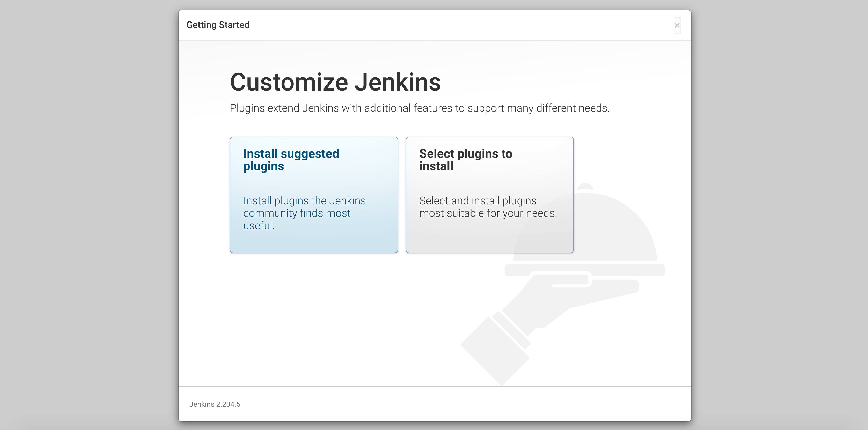Click the suitable-plugins description text
The image size is (868, 430).
488,206
